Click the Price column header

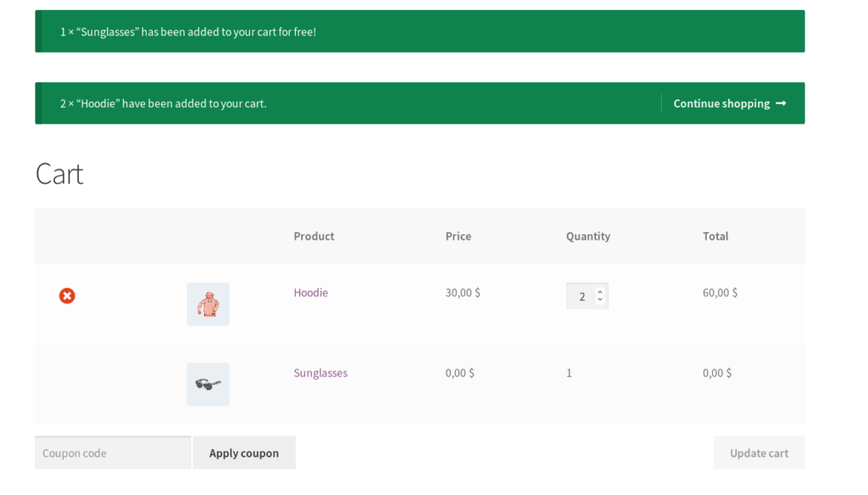[459, 236]
